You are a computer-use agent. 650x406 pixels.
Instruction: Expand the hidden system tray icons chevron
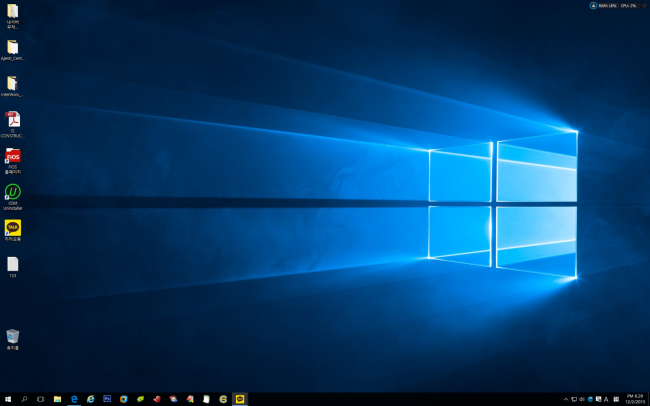pos(566,399)
